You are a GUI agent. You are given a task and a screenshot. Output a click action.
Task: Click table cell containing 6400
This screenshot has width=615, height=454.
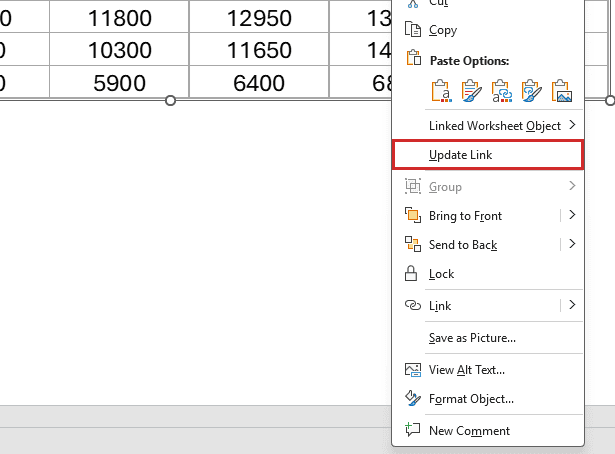[259, 83]
